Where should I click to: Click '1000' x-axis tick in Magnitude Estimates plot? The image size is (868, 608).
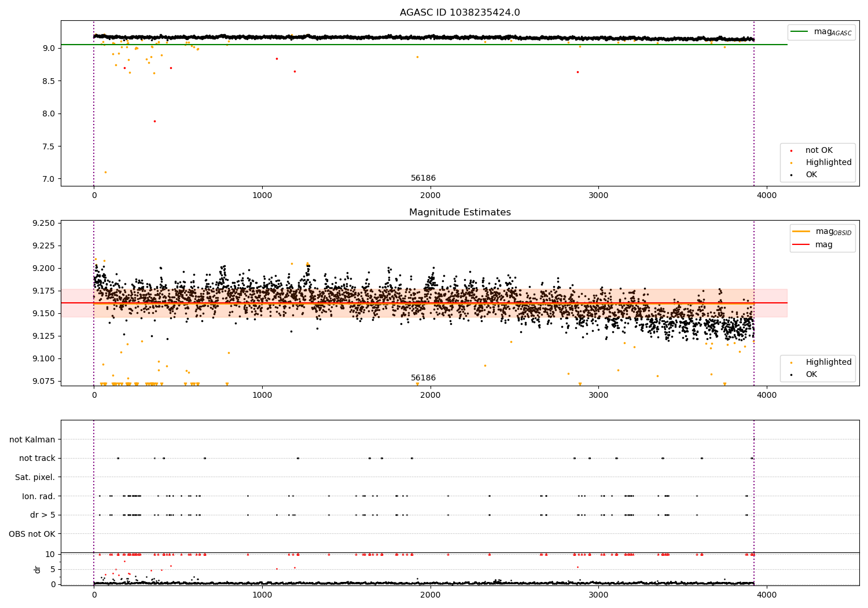(262, 395)
